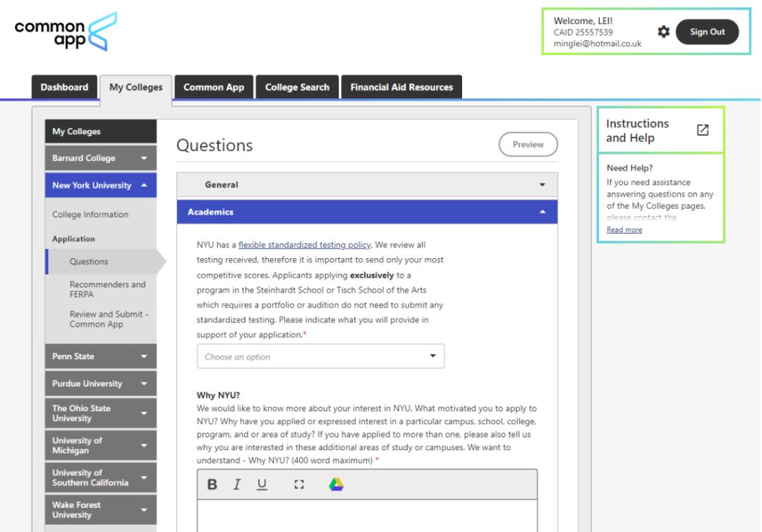The width and height of the screenshot is (762, 532).
Task: Toggle Underline formatting in the editor
Action: pos(262,485)
